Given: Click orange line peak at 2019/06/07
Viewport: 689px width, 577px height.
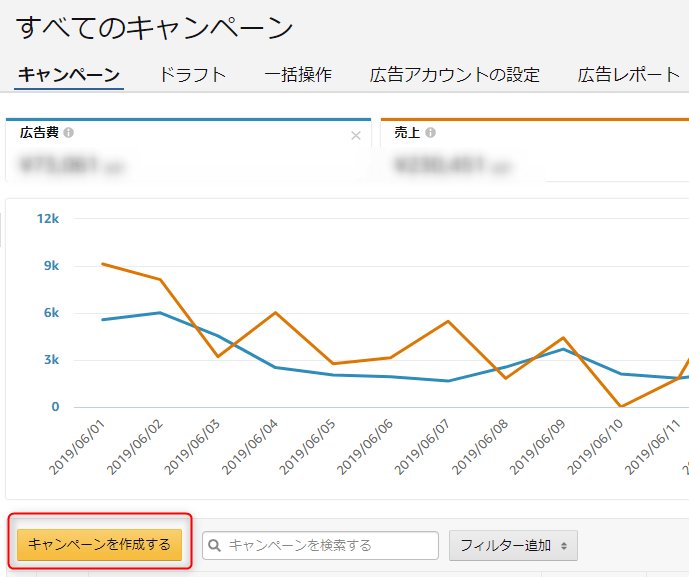Looking at the screenshot, I should (x=448, y=321).
